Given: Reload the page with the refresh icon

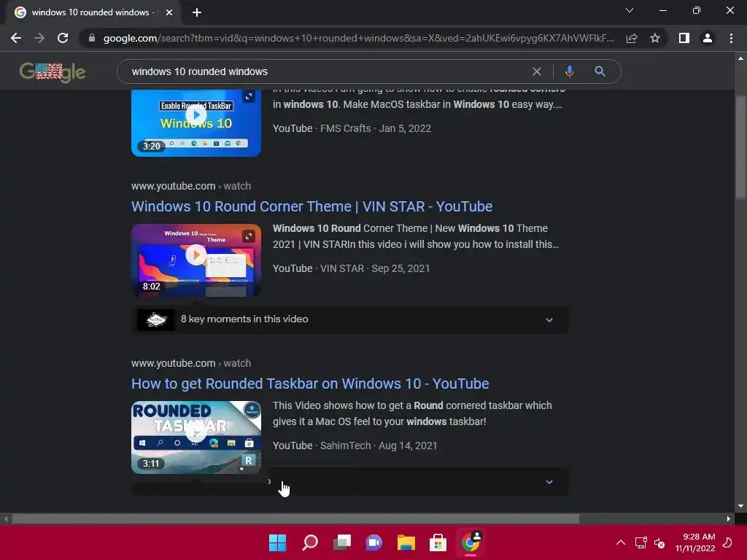Looking at the screenshot, I should point(63,38).
